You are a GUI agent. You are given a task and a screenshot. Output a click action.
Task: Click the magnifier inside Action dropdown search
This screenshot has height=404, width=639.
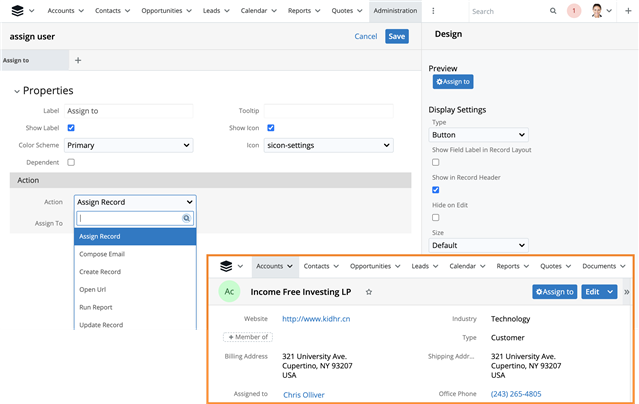click(x=186, y=218)
